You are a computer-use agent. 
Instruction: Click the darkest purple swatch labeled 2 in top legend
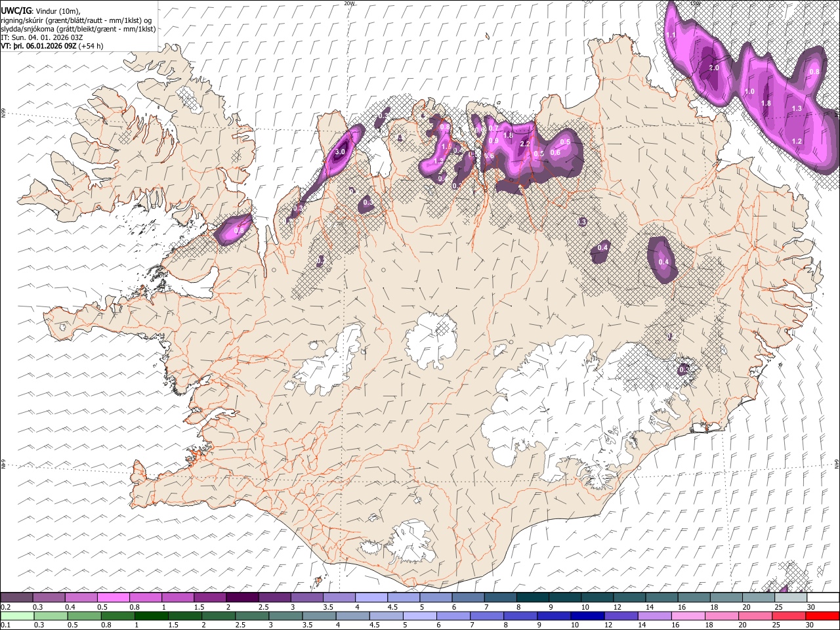tap(242, 597)
